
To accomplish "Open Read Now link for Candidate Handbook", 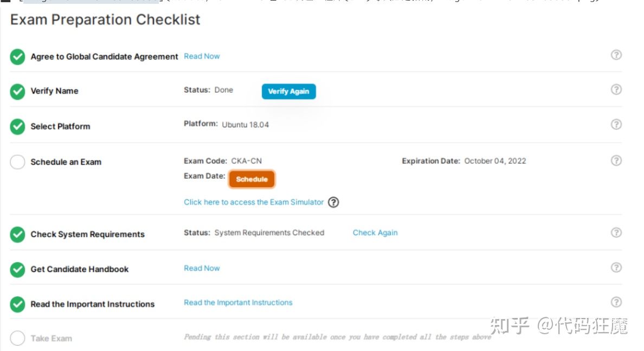I will (x=202, y=268).
